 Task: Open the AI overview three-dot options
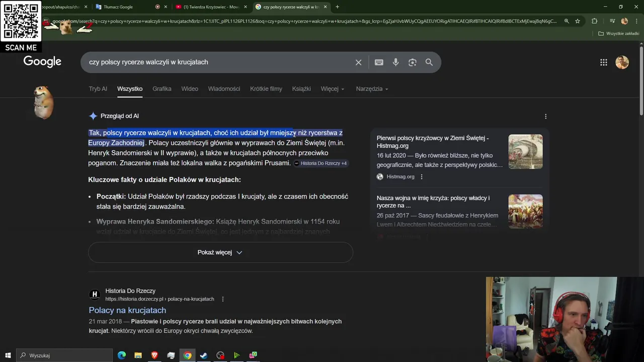coord(546,116)
